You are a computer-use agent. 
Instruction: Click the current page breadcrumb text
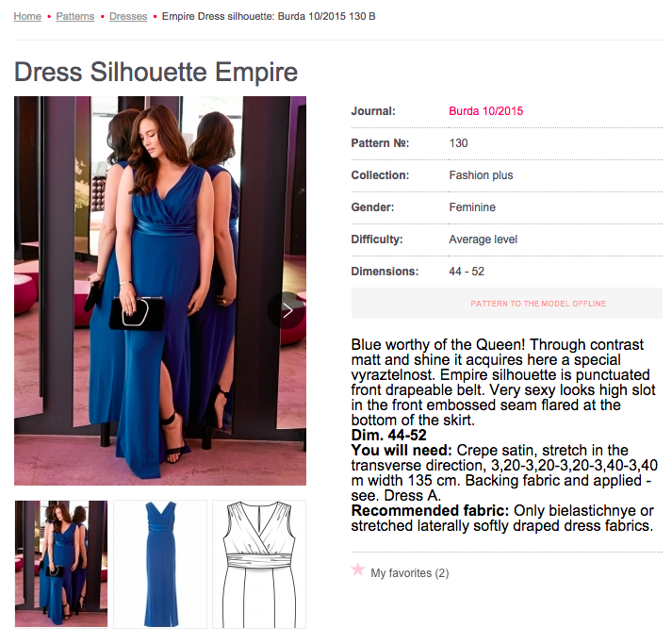coord(269,16)
